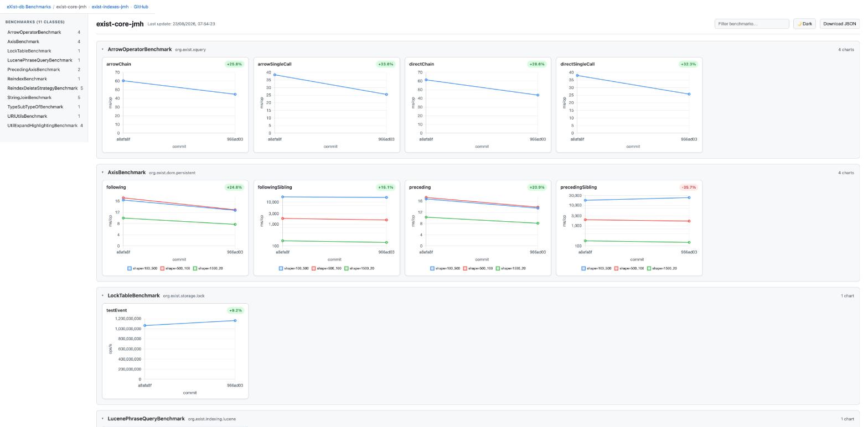Click the directChain chart title

pyautogui.click(x=421, y=64)
